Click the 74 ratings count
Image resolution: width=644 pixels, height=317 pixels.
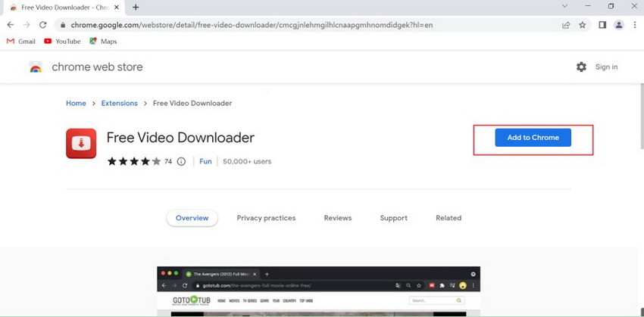coord(168,162)
